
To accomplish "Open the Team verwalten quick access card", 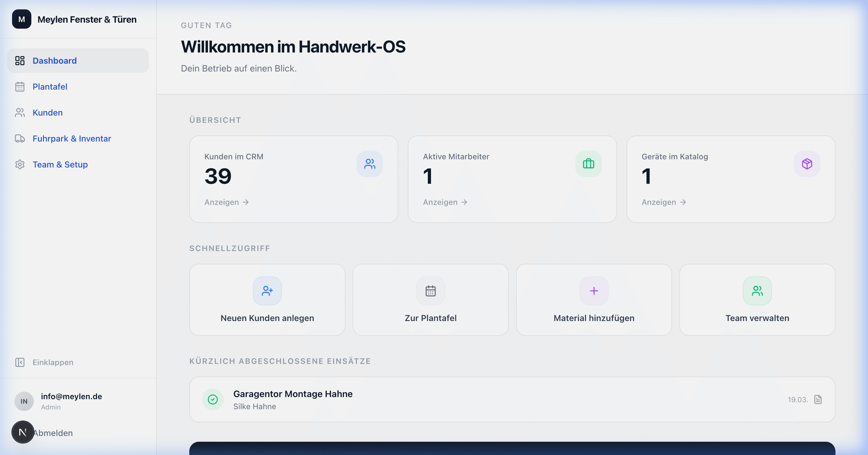I will [x=757, y=300].
